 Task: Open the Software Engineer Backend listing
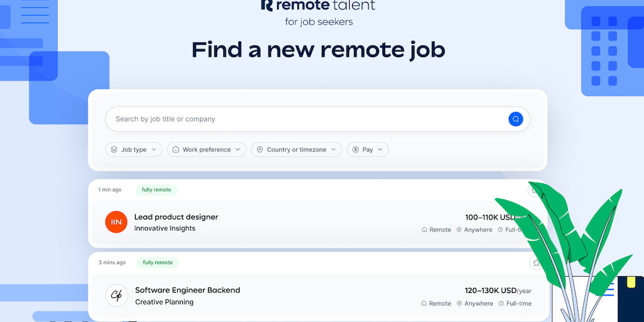coord(187,290)
